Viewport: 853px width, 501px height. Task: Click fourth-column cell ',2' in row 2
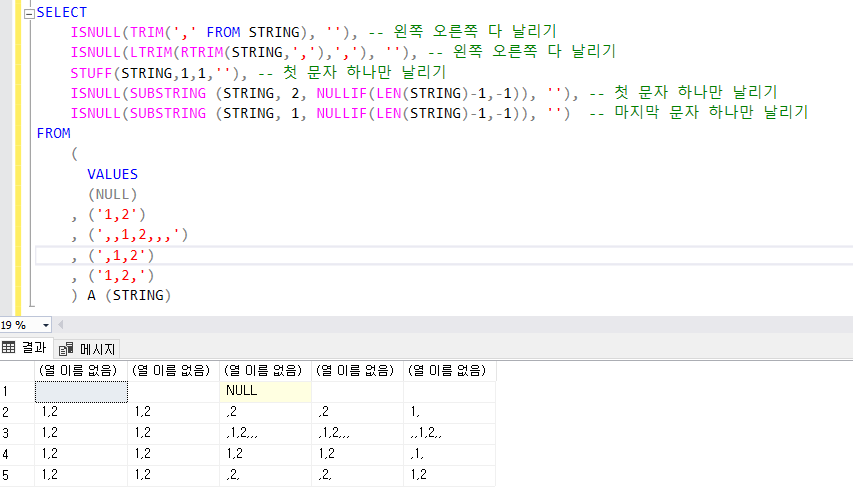click(357, 413)
